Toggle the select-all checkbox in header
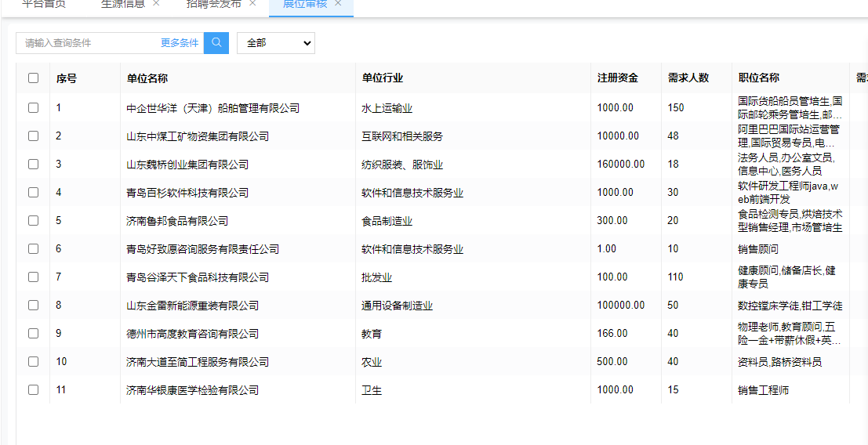The height and width of the screenshot is (445, 868). [x=33, y=78]
